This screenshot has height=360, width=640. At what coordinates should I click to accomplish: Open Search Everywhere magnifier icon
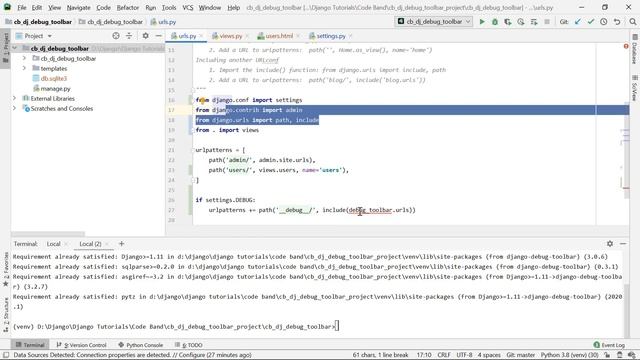pos(632,22)
